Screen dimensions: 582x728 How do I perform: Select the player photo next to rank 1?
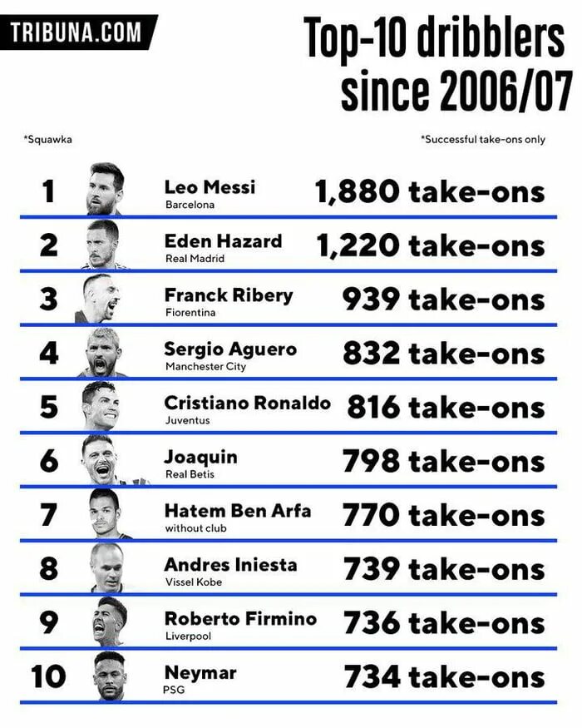[x=106, y=189]
